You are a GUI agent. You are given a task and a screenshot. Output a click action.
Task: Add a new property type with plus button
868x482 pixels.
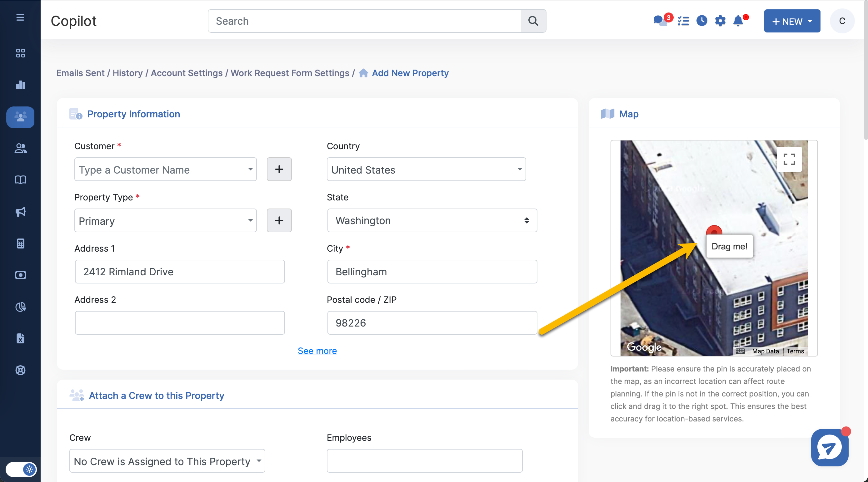279,220
